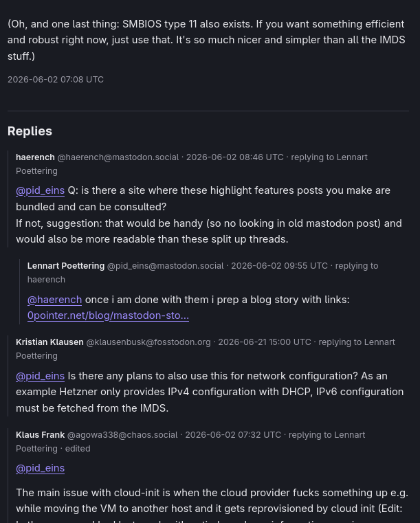Image resolution: width=420 pixels, height=523 pixels.
Task: Open @pid_eins mention in Klaus Frank's reply
Action: click(40, 468)
